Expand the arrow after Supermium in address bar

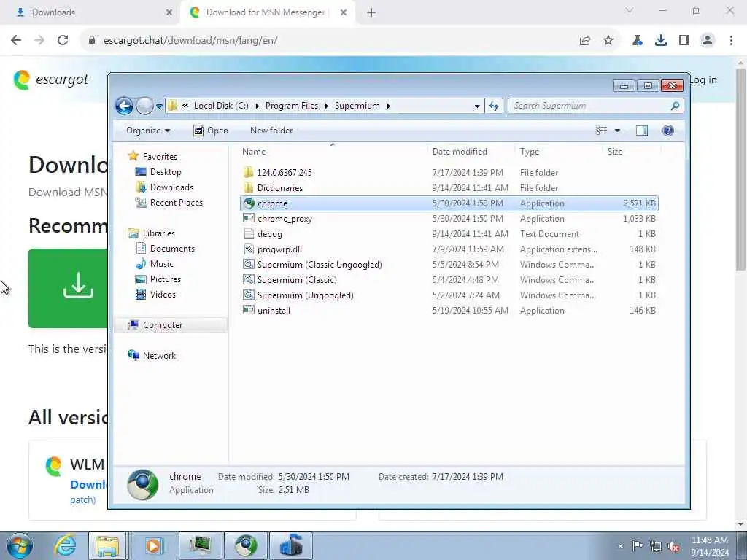(389, 106)
